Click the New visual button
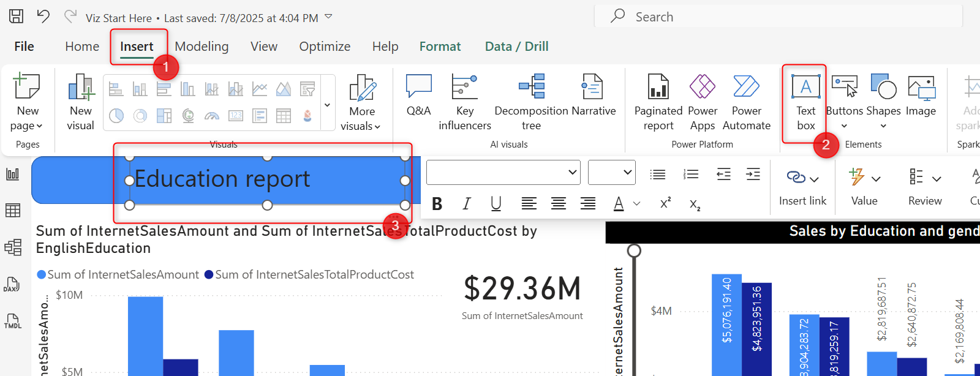 80,101
